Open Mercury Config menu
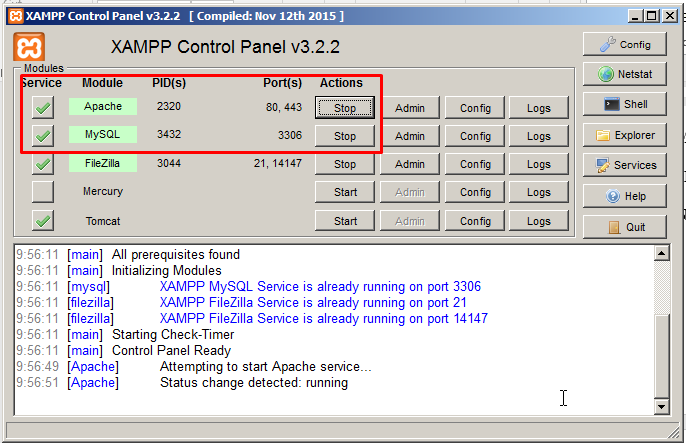This screenshot has width=686, height=443. click(475, 192)
